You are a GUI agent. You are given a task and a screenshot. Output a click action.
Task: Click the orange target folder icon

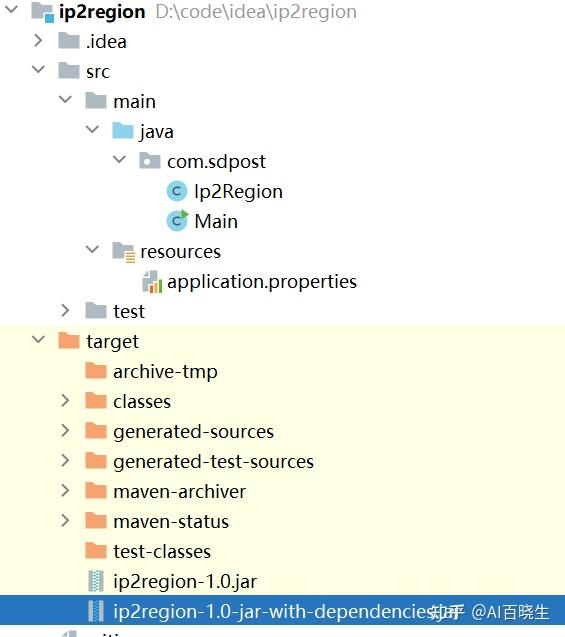(x=69, y=340)
